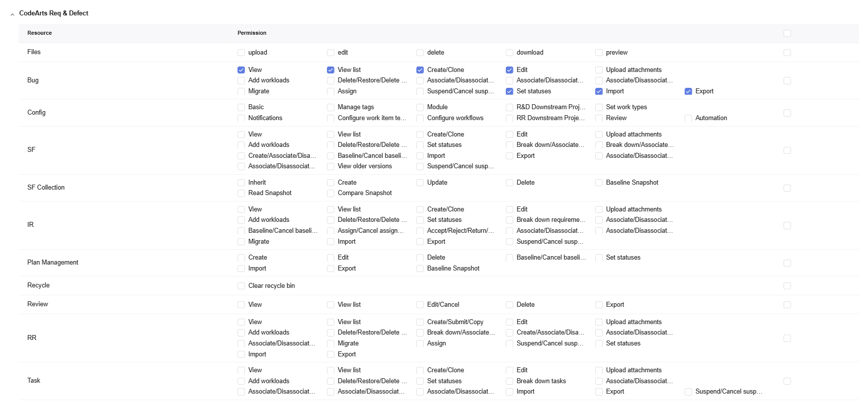Tick the select-all checkbox in the Permission header
The height and width of the screenshot is (407, 868).
click(x=787, y=33)
